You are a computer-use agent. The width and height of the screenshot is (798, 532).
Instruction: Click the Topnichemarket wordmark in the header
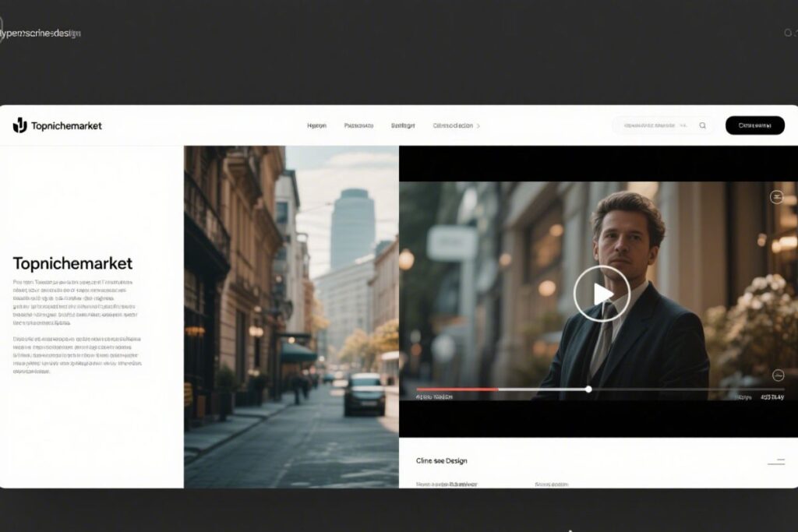pyautogui.click(x=66, y=125)
